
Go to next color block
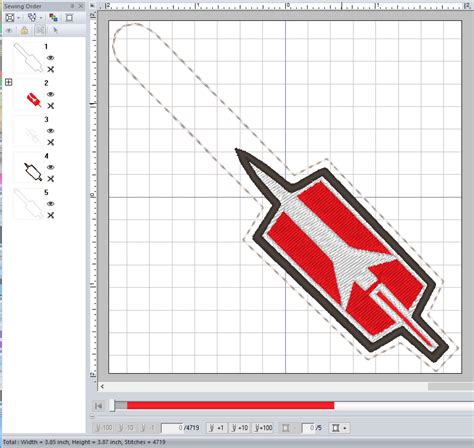point(339,428)
